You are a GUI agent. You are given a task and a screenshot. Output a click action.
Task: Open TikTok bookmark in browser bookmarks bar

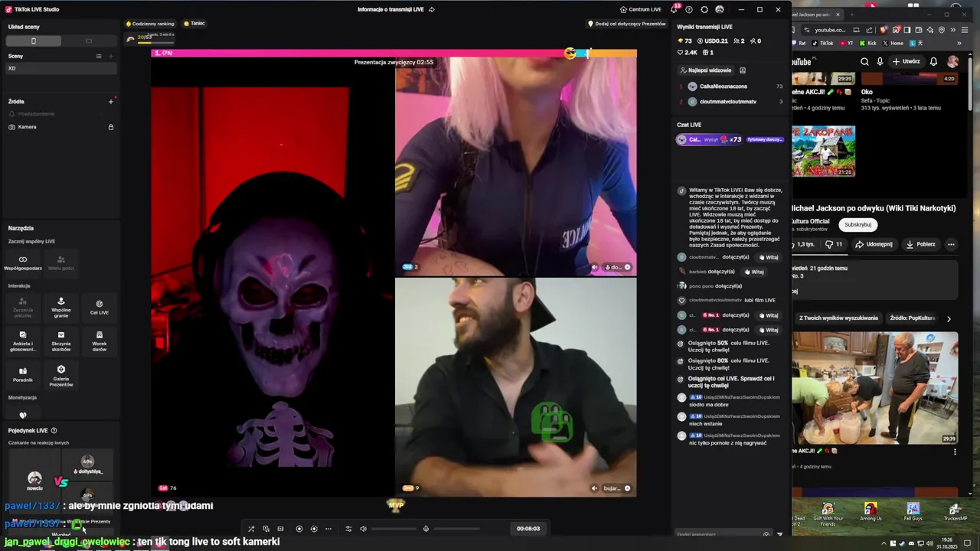[x=823, y=44]
